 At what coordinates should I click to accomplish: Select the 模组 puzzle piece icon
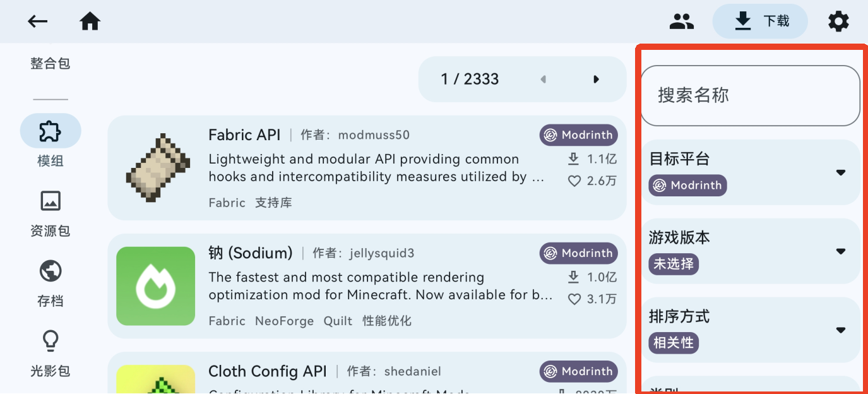(x=51, y=131)
